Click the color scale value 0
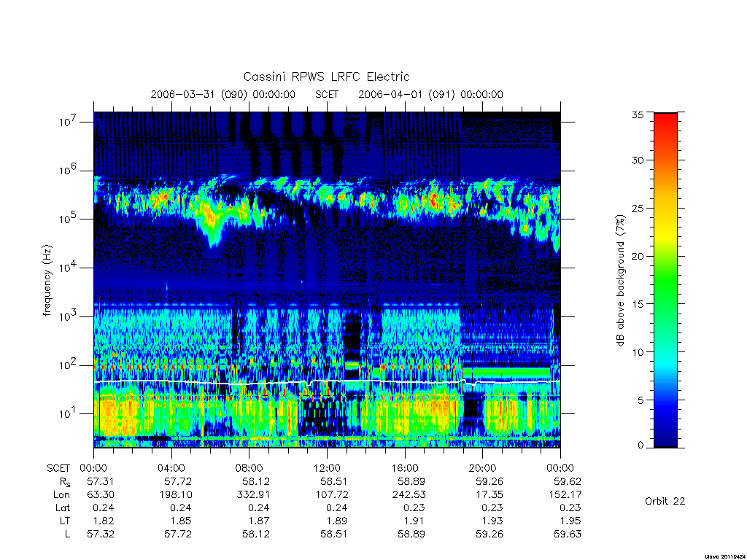This screenshot has width=747, height=560. point(640,446)
